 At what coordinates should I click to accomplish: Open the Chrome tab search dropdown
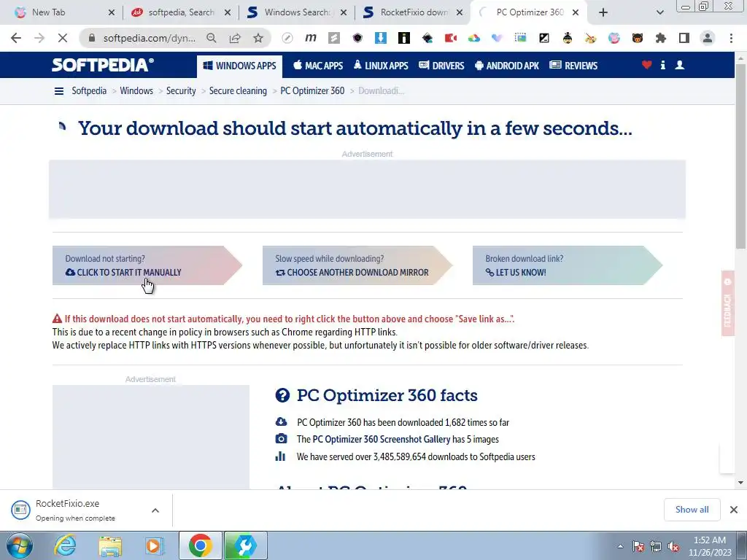pos(659,12)
